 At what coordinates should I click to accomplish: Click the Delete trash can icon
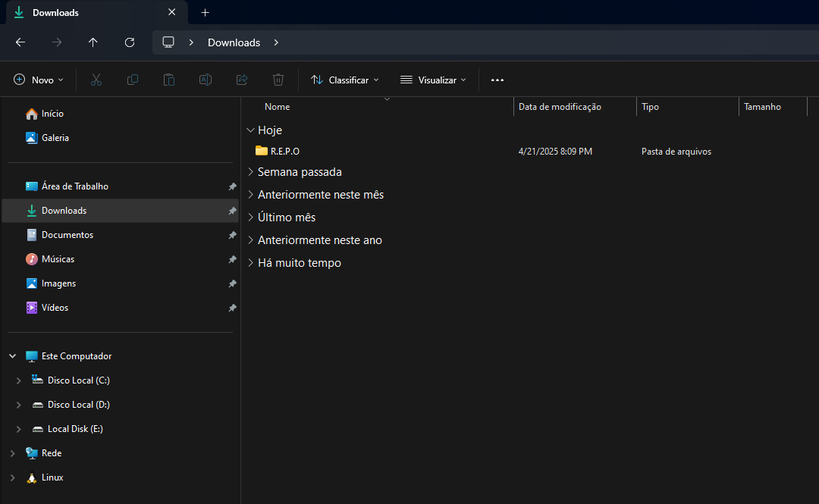pyautogui.click(x=278, y=80)
